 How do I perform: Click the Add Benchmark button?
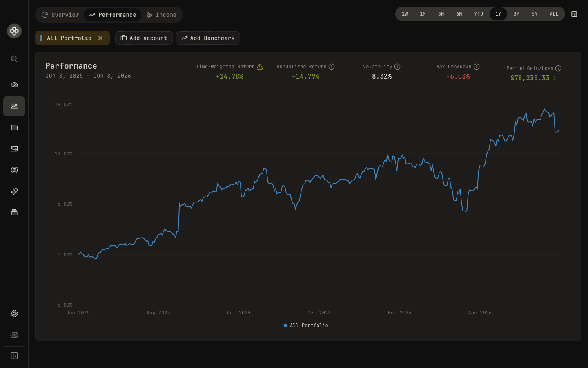click(x=208, y=38)
